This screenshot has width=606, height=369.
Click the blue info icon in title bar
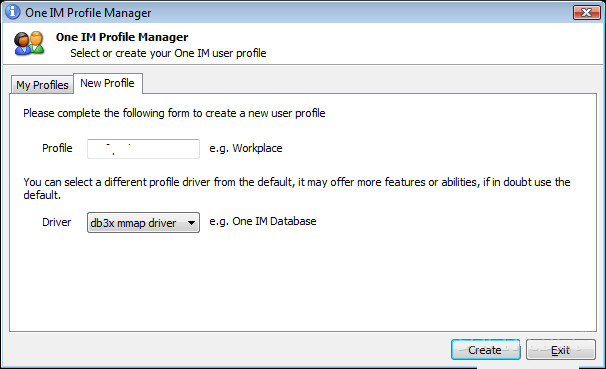(x=12, y=12)
